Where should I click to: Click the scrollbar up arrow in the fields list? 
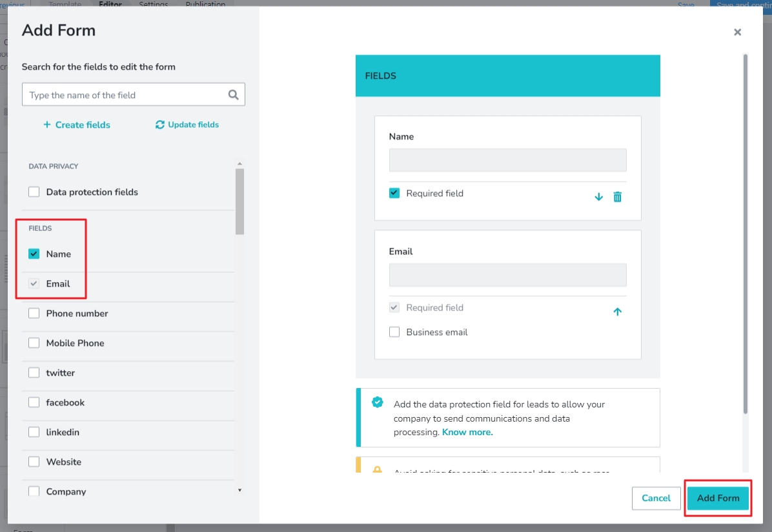click(x=239, y=163)
